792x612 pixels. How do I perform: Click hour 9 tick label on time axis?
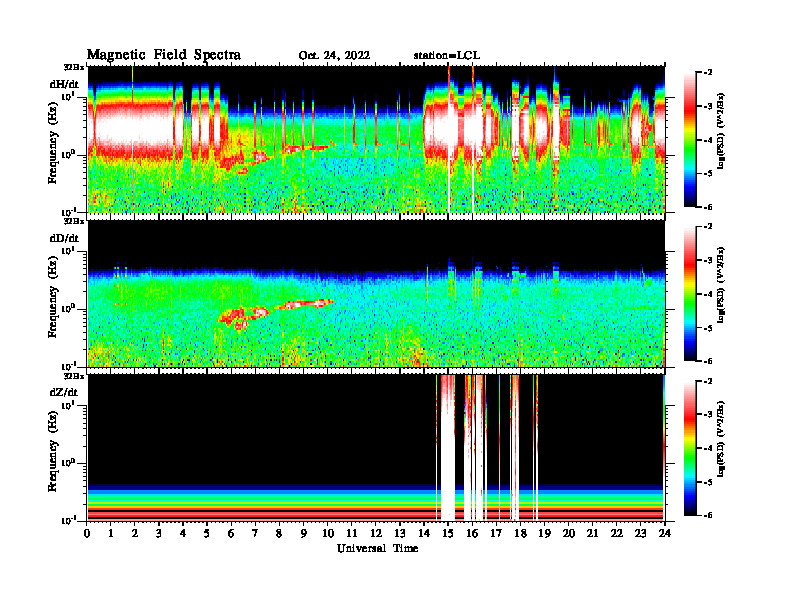304,534
